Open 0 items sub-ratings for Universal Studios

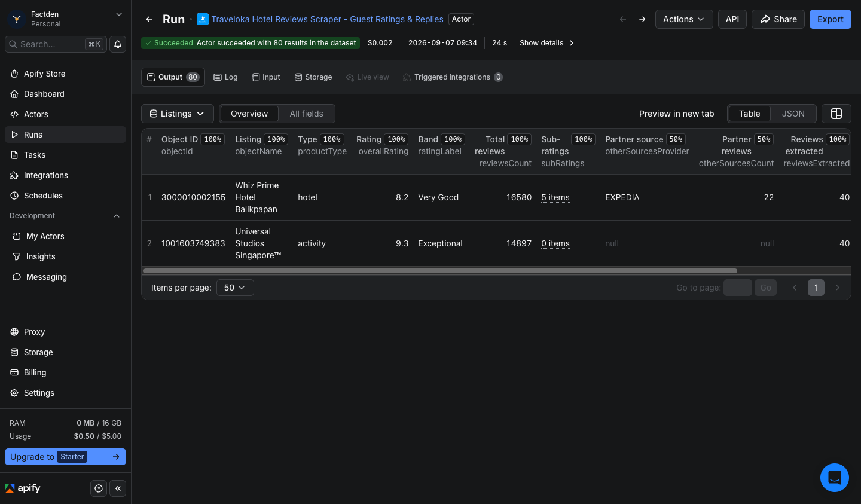(555, 243)
